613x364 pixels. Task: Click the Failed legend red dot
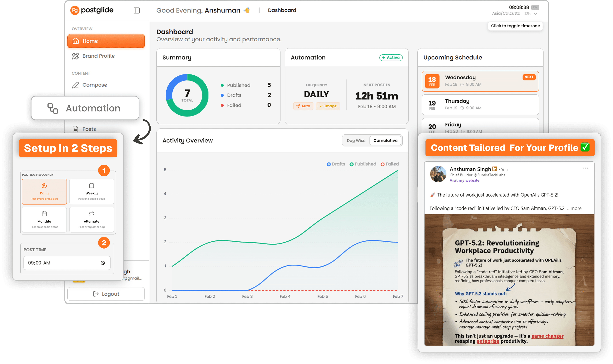[x=222, y=105]
